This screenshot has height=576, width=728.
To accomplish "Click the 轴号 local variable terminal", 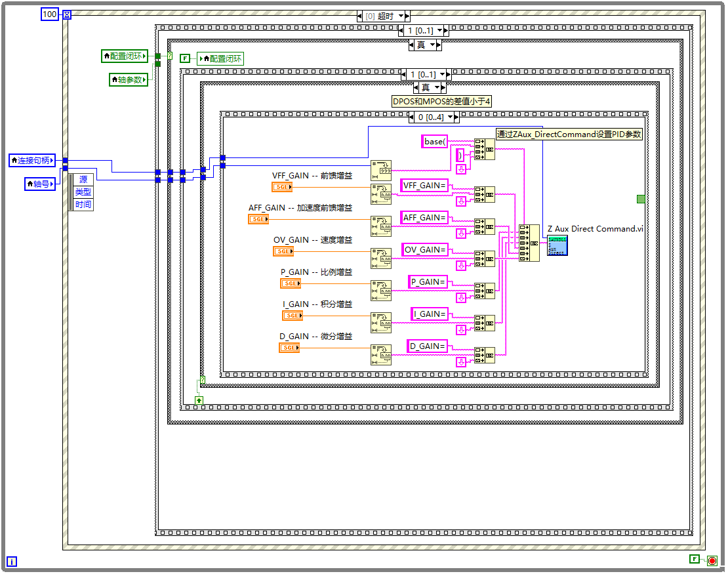I will (x=40, y=184).
